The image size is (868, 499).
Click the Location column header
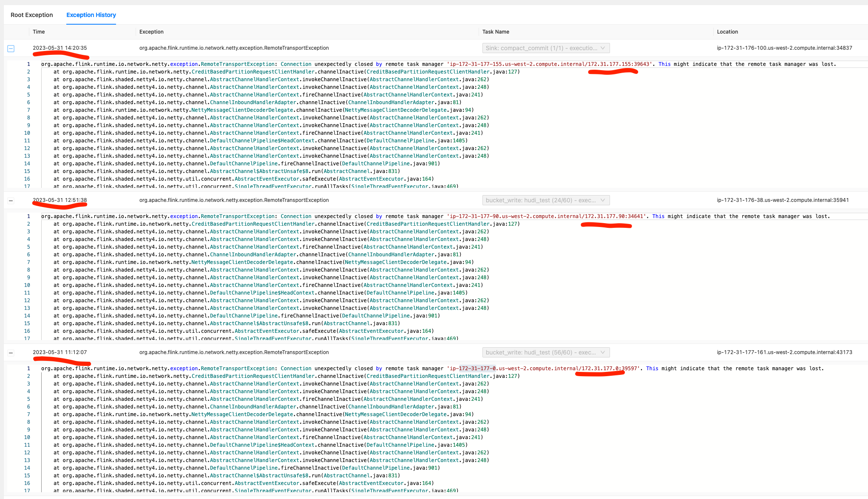tap(727, 32)
